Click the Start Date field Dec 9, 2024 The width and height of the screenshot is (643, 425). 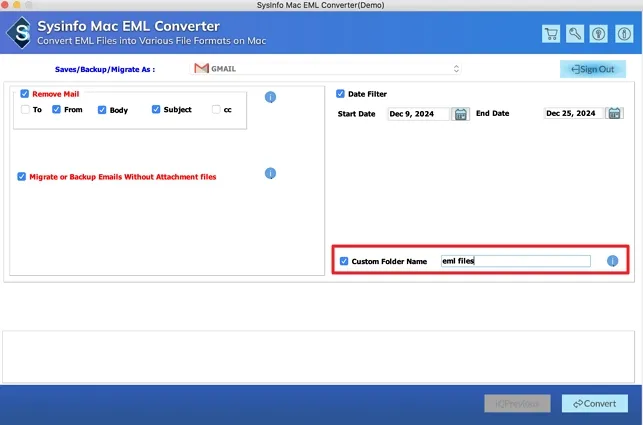point(418,114)
